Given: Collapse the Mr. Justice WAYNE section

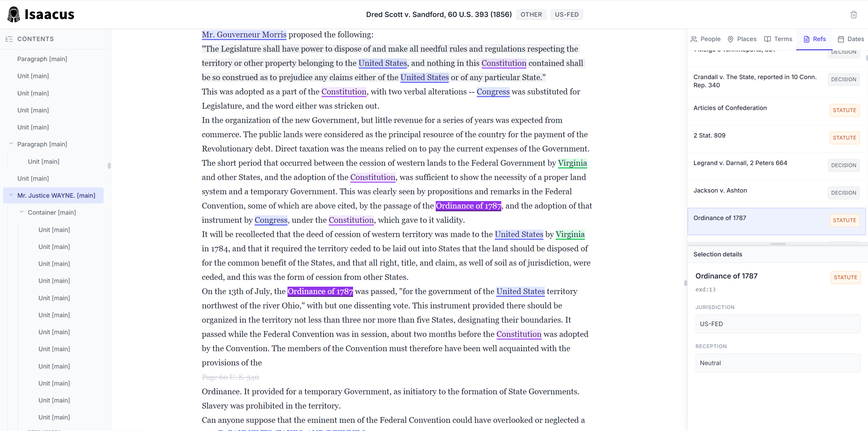Looking at the screenshot, I should (x=11, y=195).
